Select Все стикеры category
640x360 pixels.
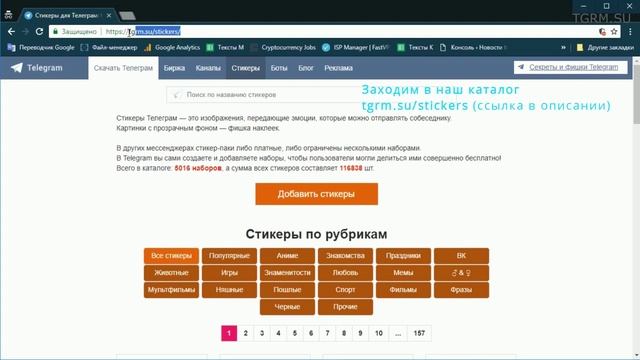coord(171,256)
